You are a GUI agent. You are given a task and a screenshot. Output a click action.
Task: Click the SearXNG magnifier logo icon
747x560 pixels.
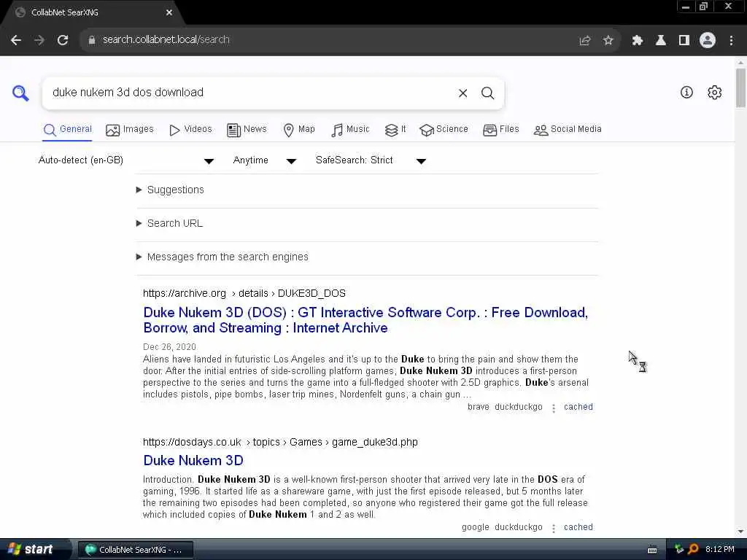(20, 93)
